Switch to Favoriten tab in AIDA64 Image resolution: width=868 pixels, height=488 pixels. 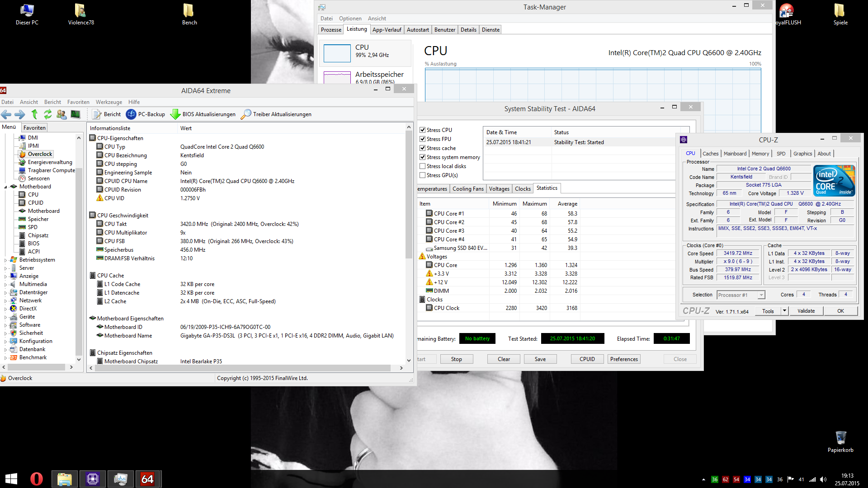coord(34,128)
